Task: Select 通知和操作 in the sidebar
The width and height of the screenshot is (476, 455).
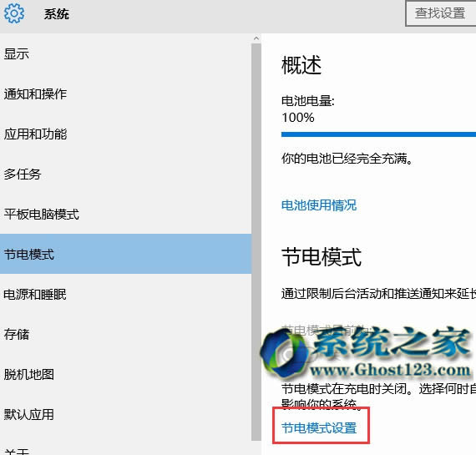Action: tap(125, 94)
